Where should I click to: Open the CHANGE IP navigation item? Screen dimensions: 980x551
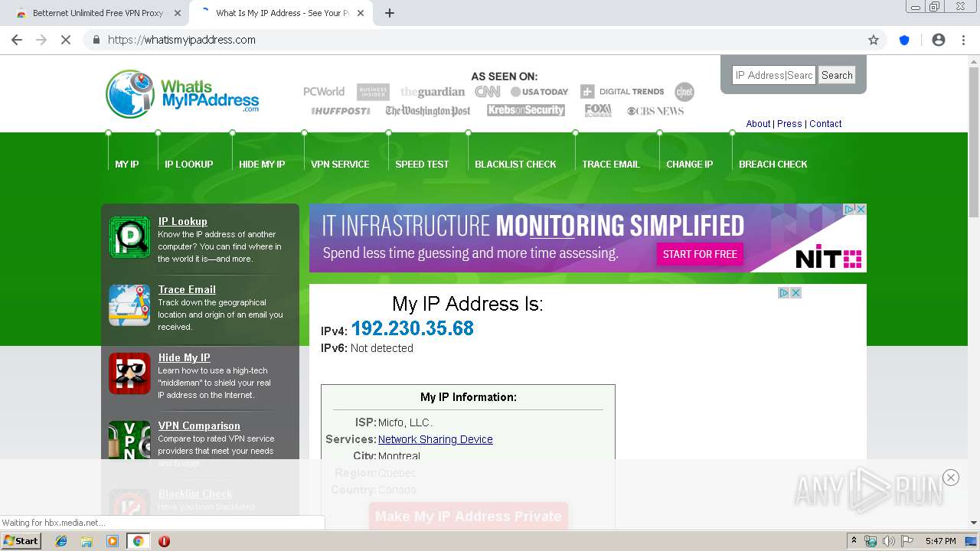(x=689, y=165)
